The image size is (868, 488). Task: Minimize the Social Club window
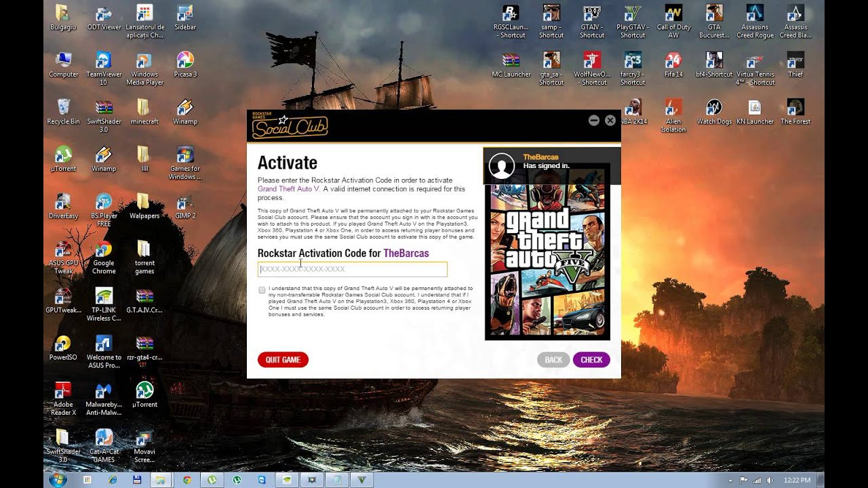[594, 120]
